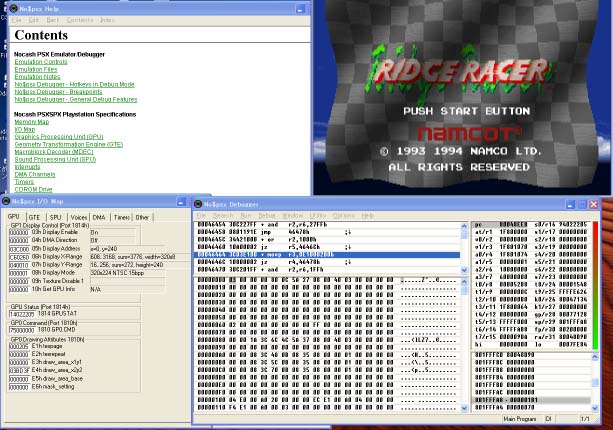
Task: Switch to the DMA tab in I/O Map
Action: coord(99,217)
